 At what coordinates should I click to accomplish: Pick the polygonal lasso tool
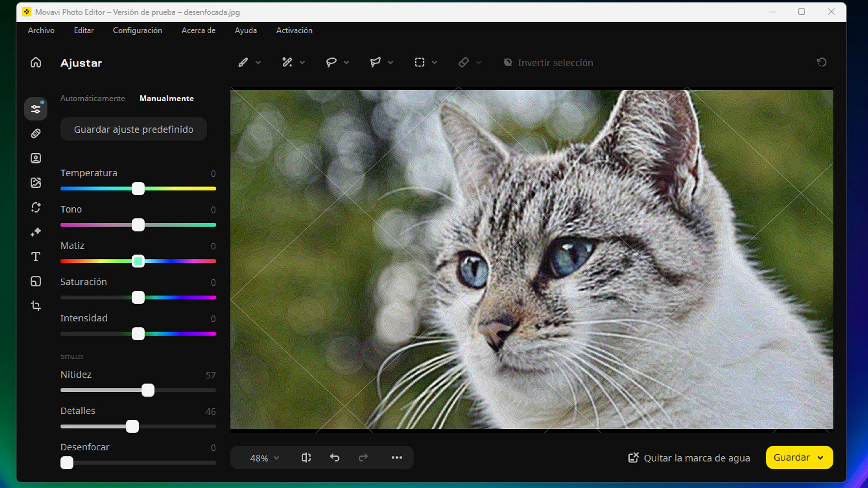[x=375, y=62]
